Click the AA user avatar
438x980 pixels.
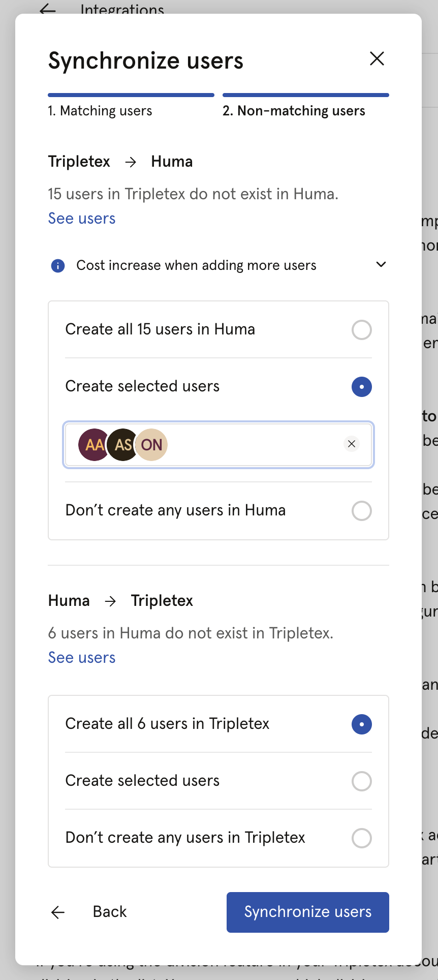93,445
